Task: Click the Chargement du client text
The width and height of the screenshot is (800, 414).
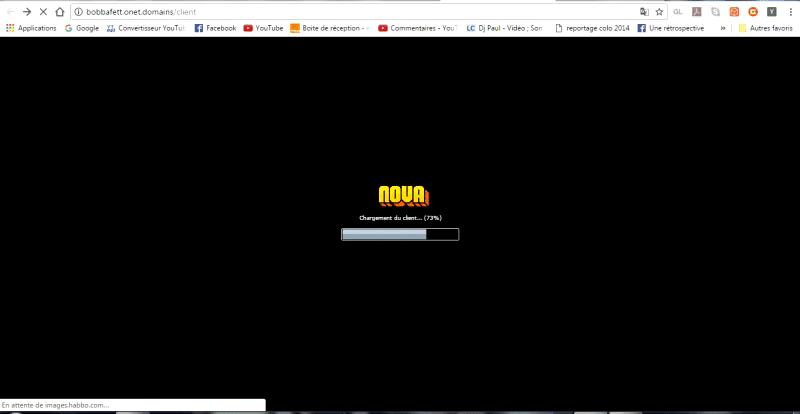Action: [400, 218]
